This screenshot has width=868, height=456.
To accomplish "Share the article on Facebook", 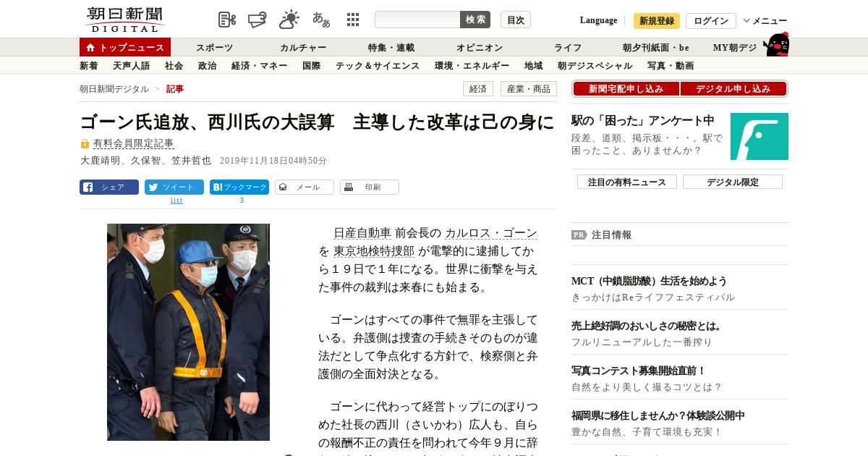I will point(109,187).
